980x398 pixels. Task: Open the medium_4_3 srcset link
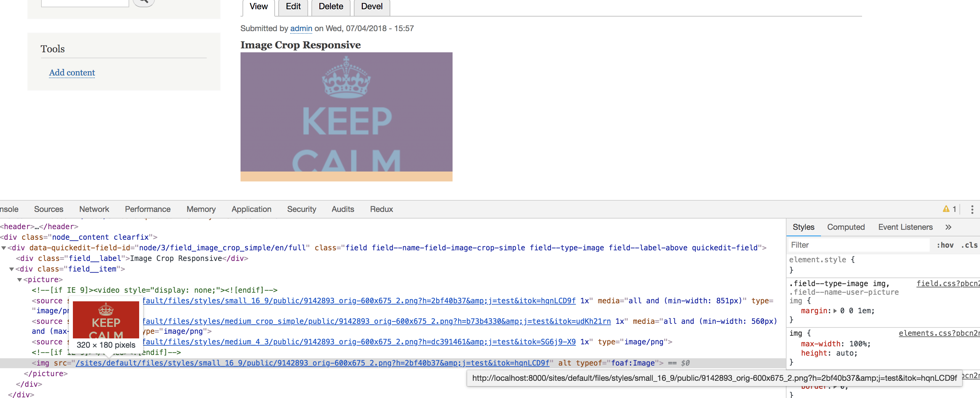click(359, 342)
